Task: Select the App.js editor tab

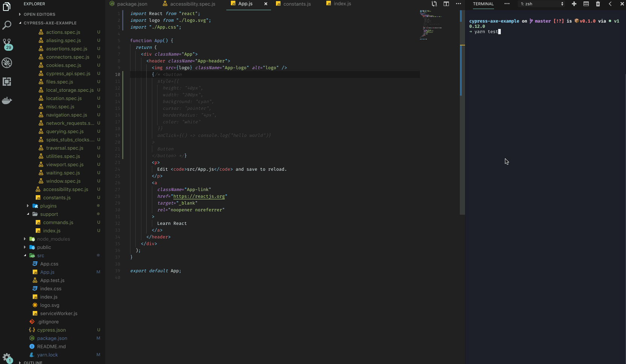Action: click(x=245, y=4)
